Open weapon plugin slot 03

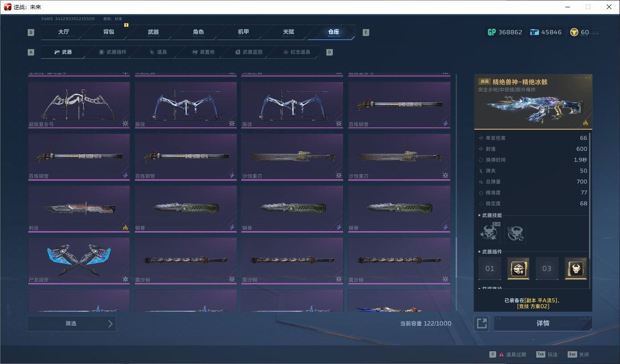point(547,268)
